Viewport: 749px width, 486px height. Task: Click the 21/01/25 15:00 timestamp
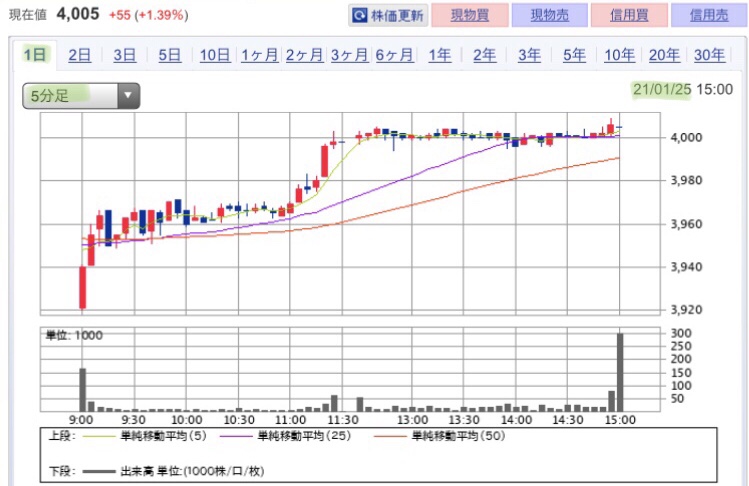[x=683, y=89]
